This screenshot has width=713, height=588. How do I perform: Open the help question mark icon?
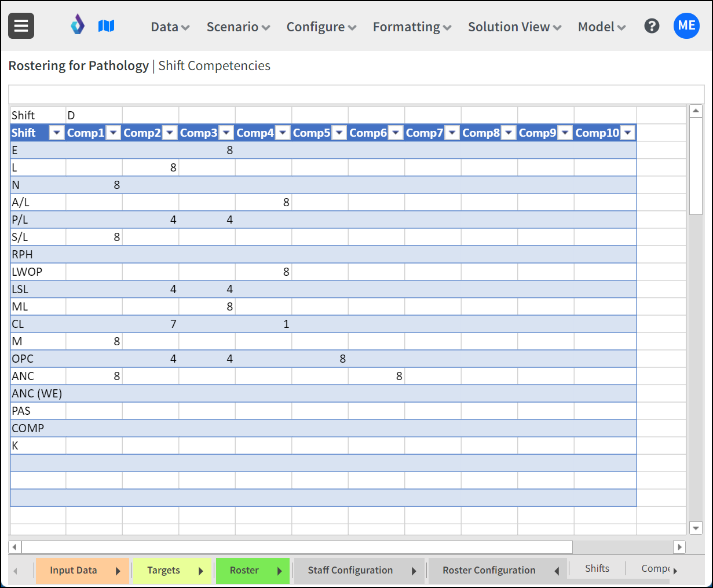652,26
